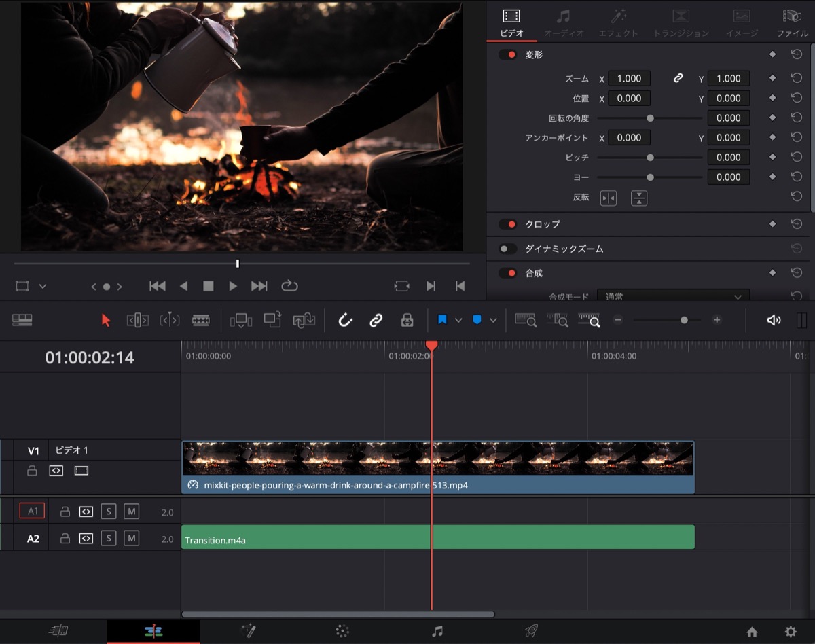The width and height of the screenshot is (815, 644).
Task: Toggle the 変形 section enable switch
Action: [x=508, y=55]
